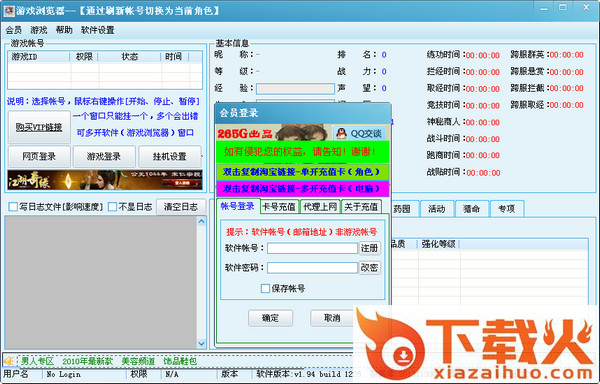Toggle the 不显日志 checkbox
The height and width of the screenshot is (384, 600).
pos(112,207)
